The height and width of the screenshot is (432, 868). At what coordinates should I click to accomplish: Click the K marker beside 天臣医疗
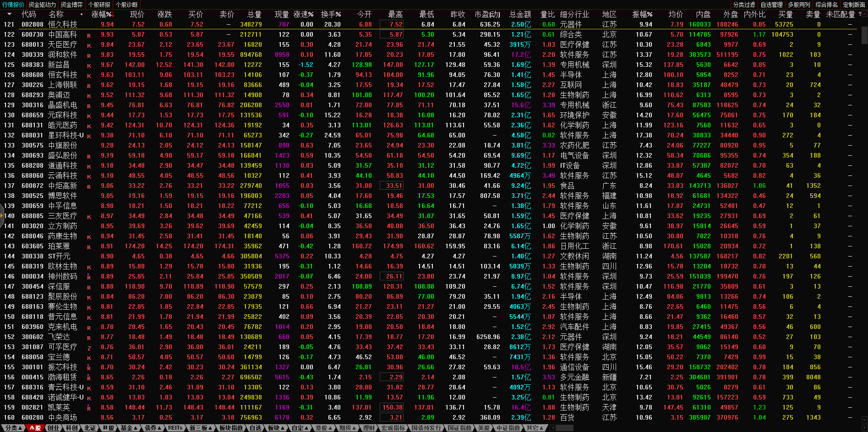pyautogui.click(x=89, y=45)
